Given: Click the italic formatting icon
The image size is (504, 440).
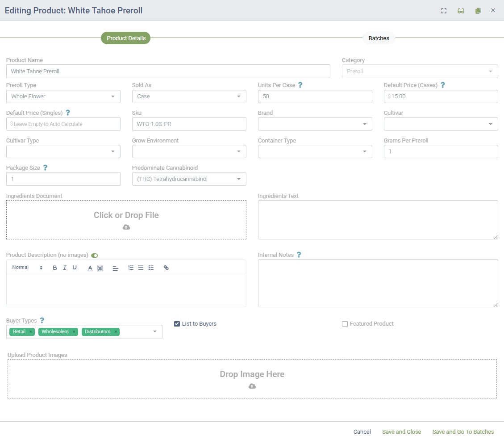Looking at the screenshot, I should (x=65, y=268).
